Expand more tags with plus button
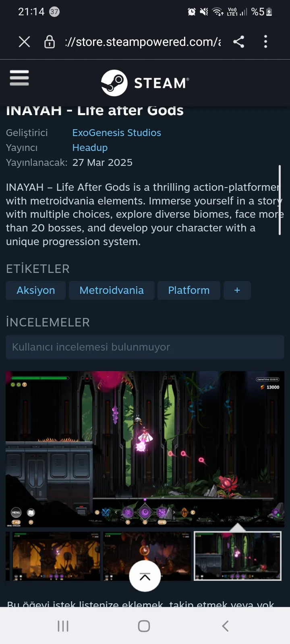Viewport: 290px width, 644px height. (237, 290)
